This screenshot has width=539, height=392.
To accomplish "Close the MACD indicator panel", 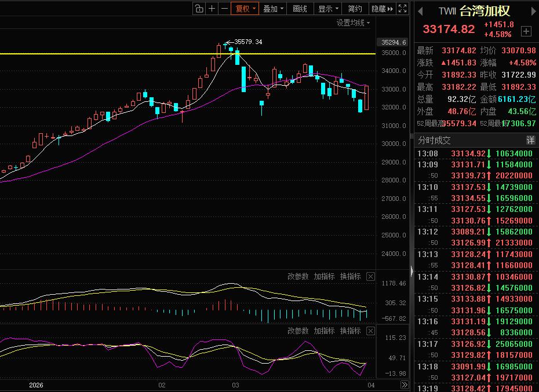I will (370, 277).
